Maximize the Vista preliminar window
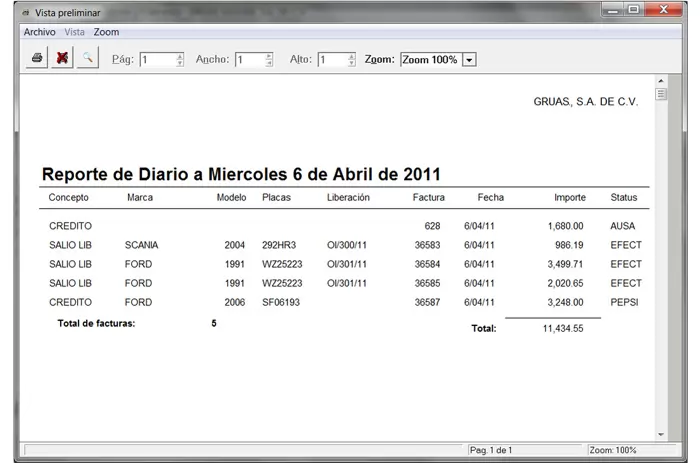The height and width of the screenshot is (463, 700). tap(634, 11)
